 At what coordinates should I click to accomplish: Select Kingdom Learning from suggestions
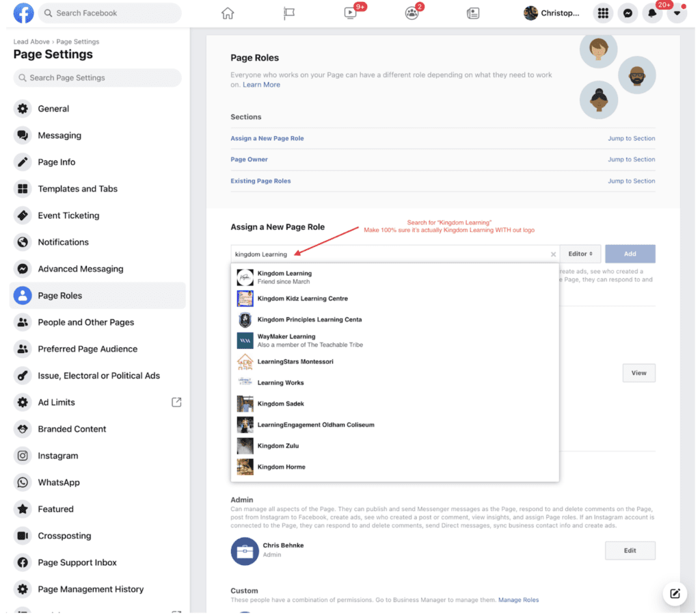(x=394, y=277)
